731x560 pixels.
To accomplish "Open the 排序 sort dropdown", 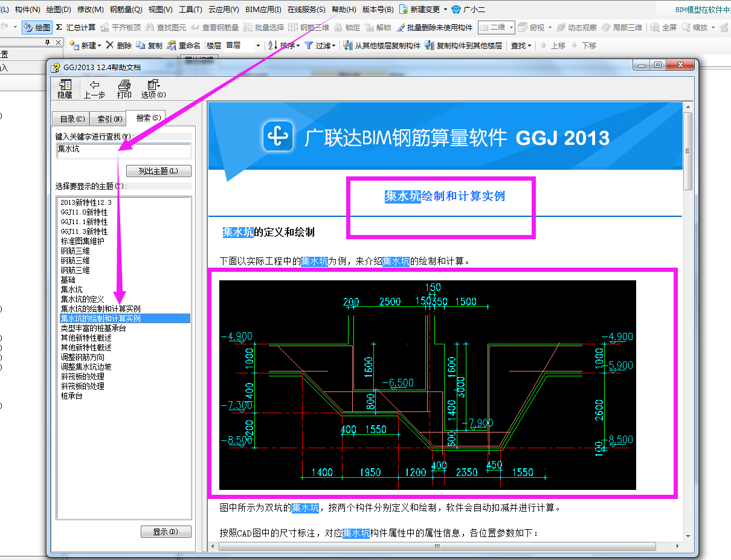I will pos(284,45).
